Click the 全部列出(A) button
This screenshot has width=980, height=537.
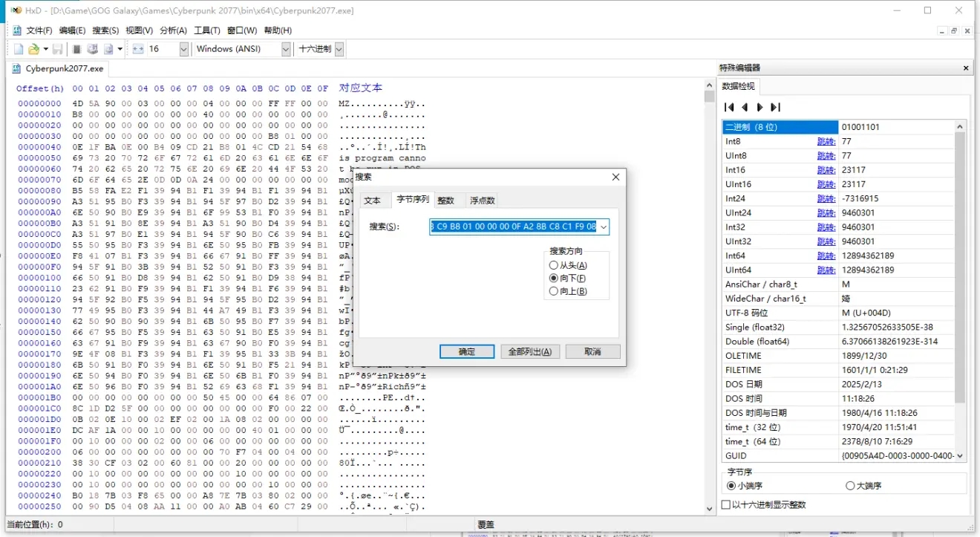[x=530, y=351]
